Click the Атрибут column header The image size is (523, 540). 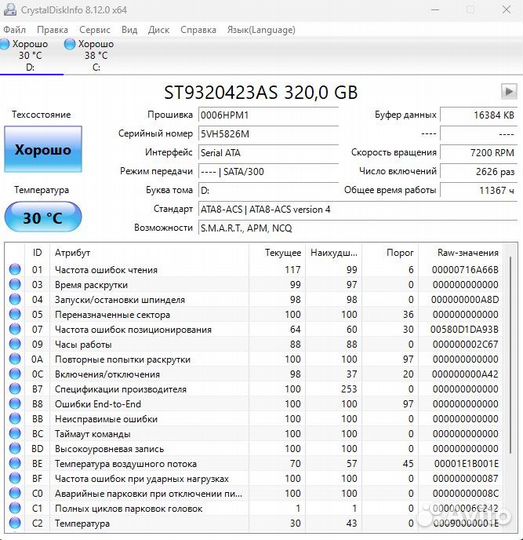[149, 252]
